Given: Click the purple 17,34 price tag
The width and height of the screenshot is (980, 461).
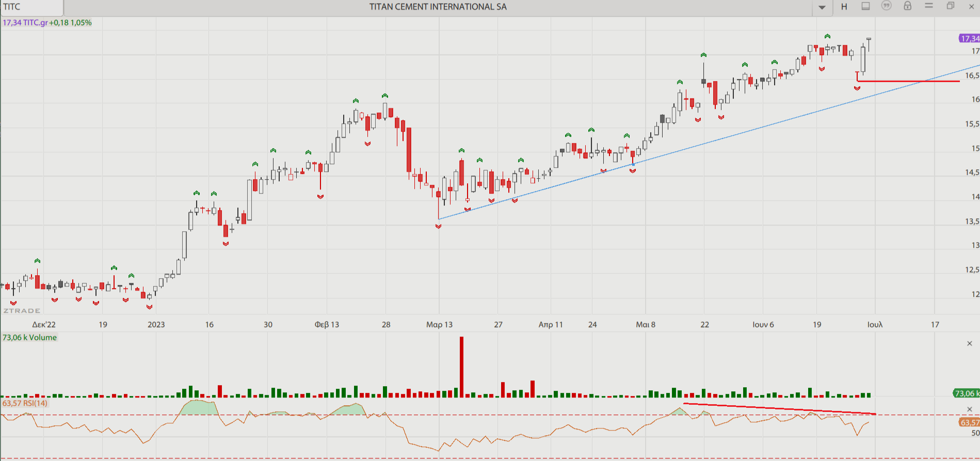Looking at the screenshot, I should pyautogui.click(x=969, y=39).
